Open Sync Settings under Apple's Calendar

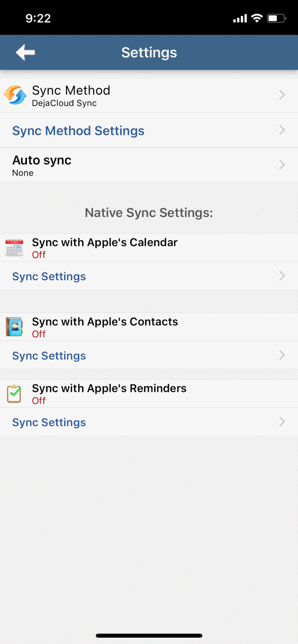pos(149,276)
